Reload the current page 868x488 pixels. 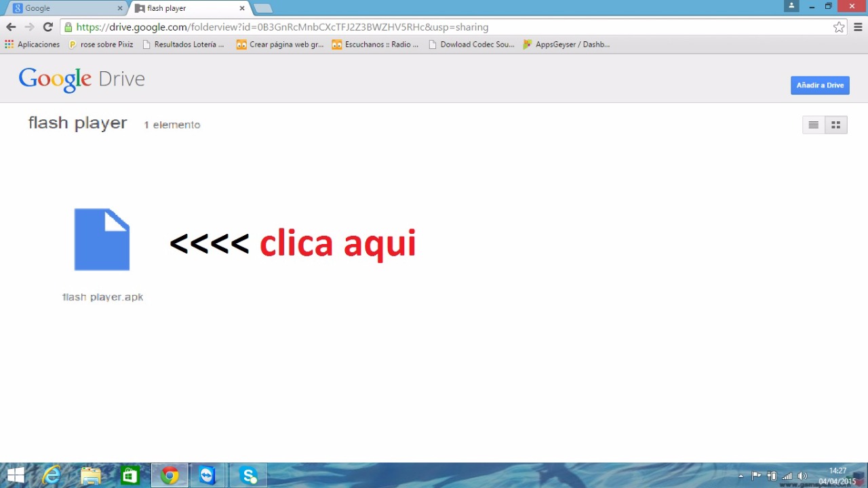coord(47,27)
